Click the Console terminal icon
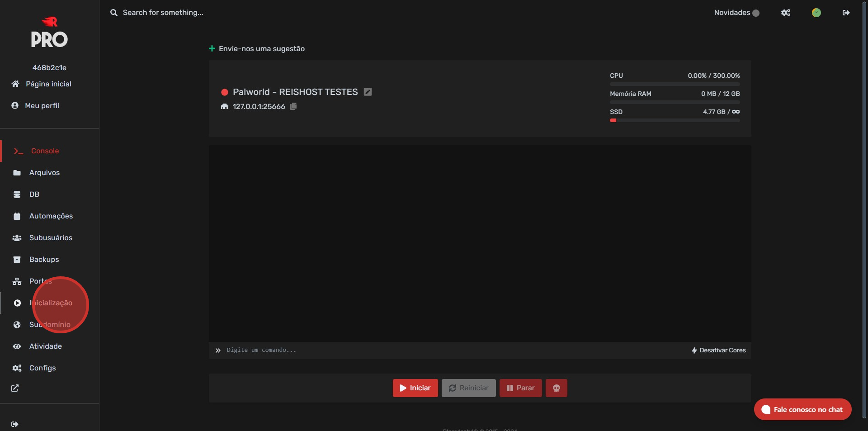 coord(19,151)
